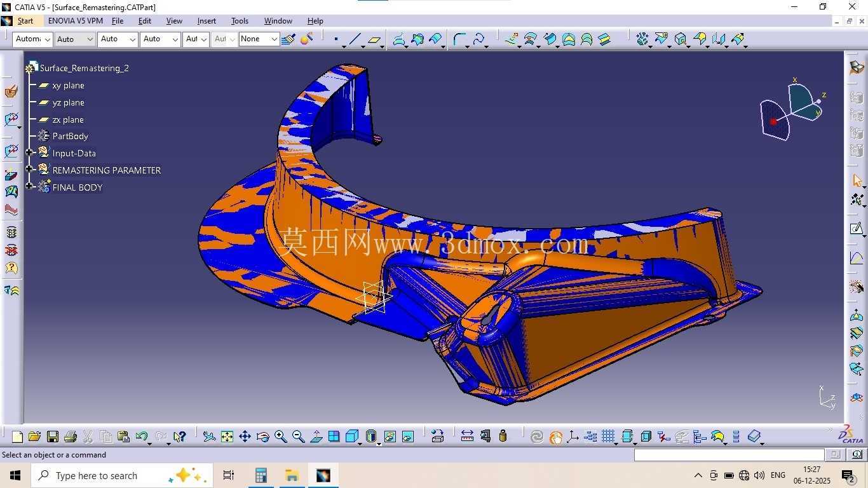Click the Paste clipboard icon
Viewport: 868px width, 488px height.
[123, 437]
